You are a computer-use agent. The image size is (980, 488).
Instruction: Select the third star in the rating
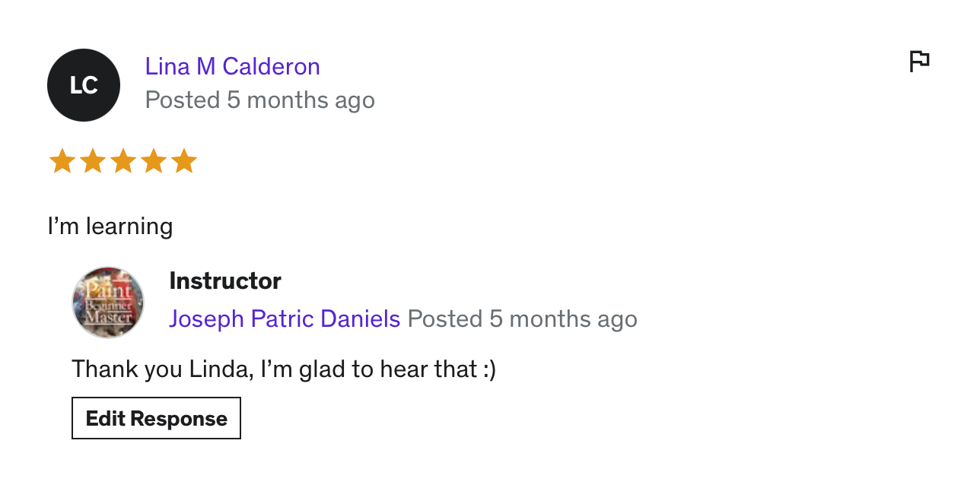coord(123,161)
